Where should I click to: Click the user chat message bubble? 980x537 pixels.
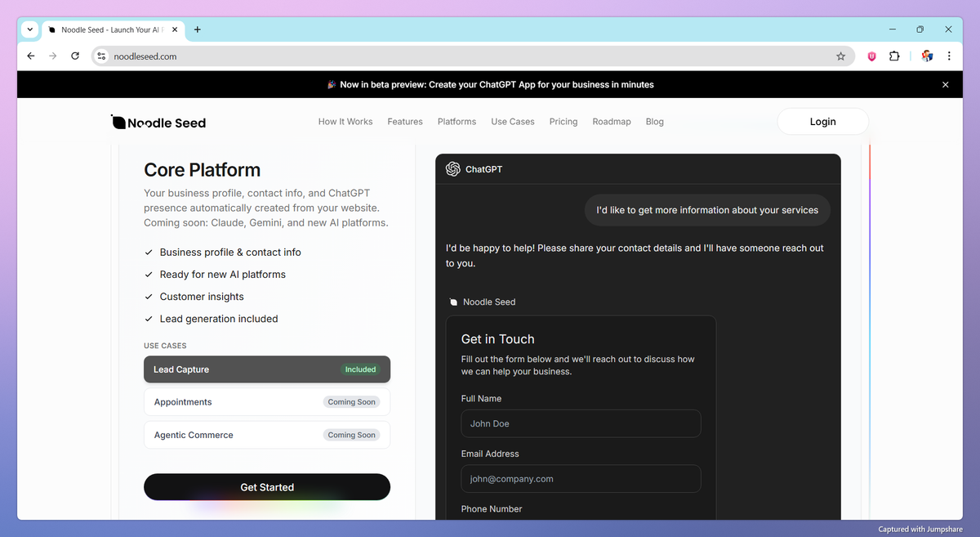(707, 210)
